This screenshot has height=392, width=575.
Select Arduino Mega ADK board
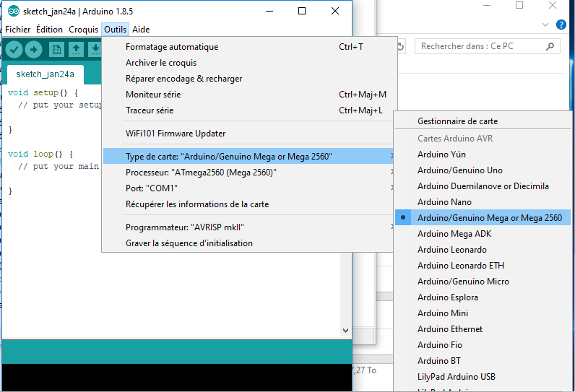pos(483,234)
